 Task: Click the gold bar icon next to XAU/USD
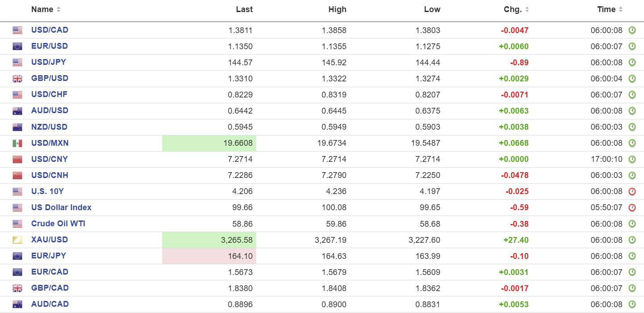(17, 240)
